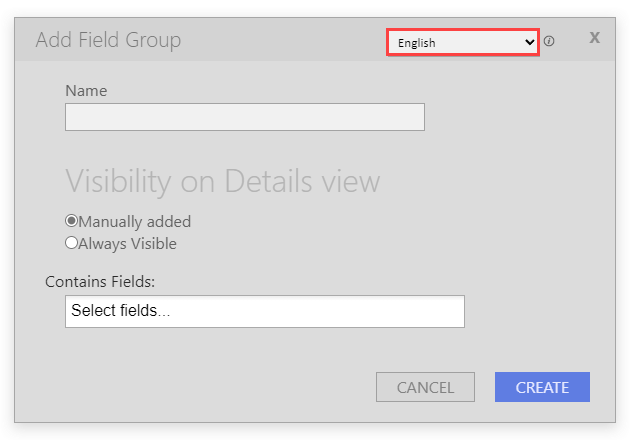The width and height of the screenshot is (630, 440).
Task: Click the "Add Field Group" dialog title
Action: [108, 40]
